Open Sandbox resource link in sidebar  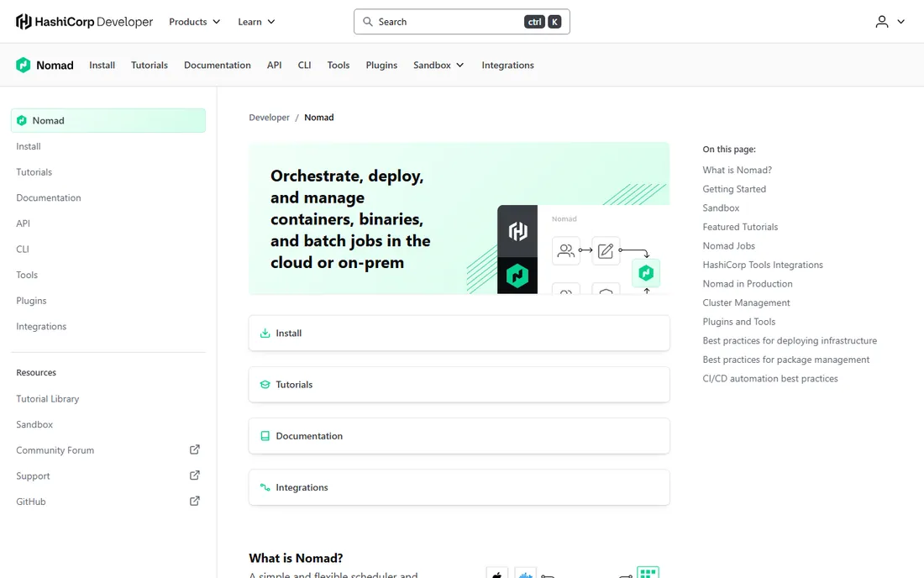[x=34, y=424]
